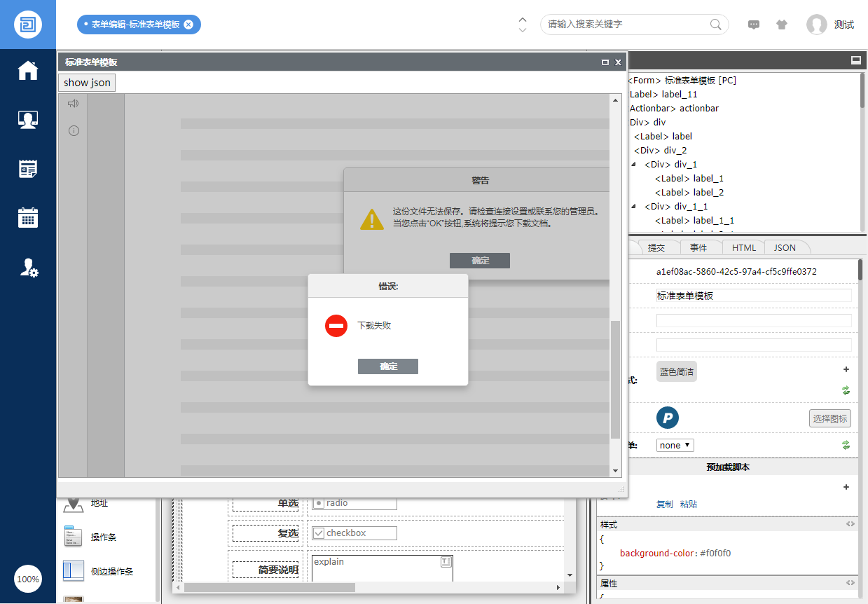The height and width of the screenshot is (604, 868).
Task: Click the plus icon beside 蓝色简洁
Action: [846, 369]
